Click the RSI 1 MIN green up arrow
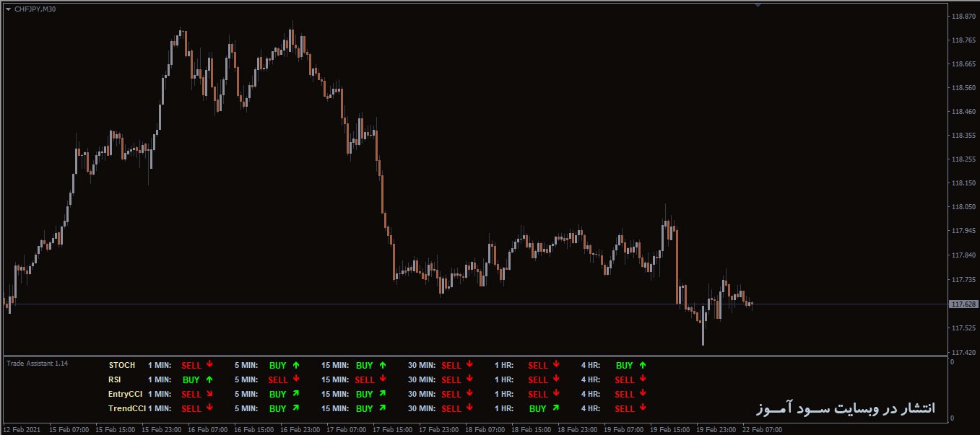This screenshot has height=435, width=980. coord(209,379)
